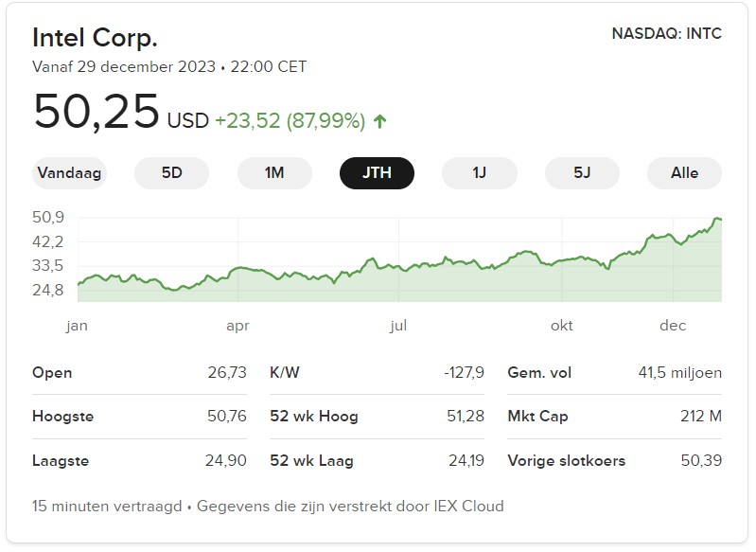Viewport: 756px width, 552px height.
Task: Click the 52 wk Hoog row
Action: click(x=377, y=417)
